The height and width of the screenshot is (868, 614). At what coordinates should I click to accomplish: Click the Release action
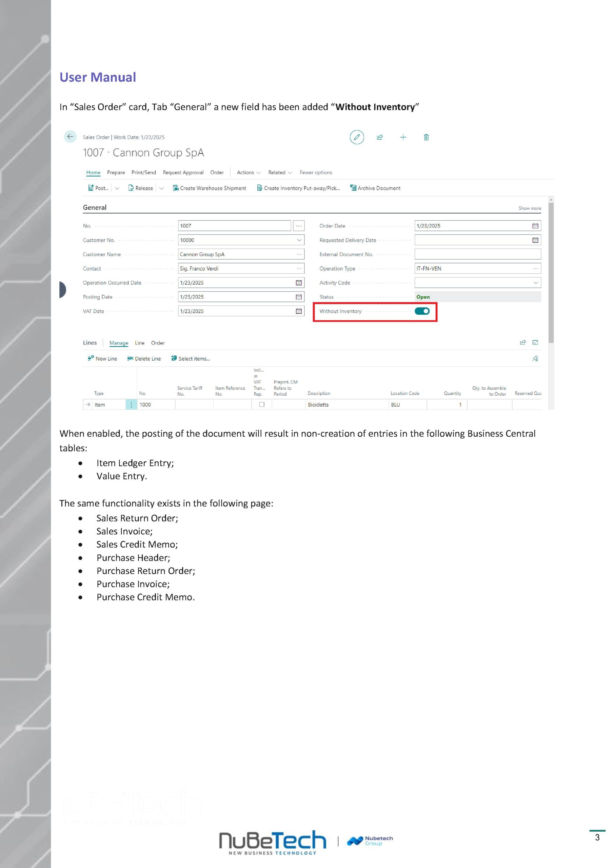[x=141, y=188]
